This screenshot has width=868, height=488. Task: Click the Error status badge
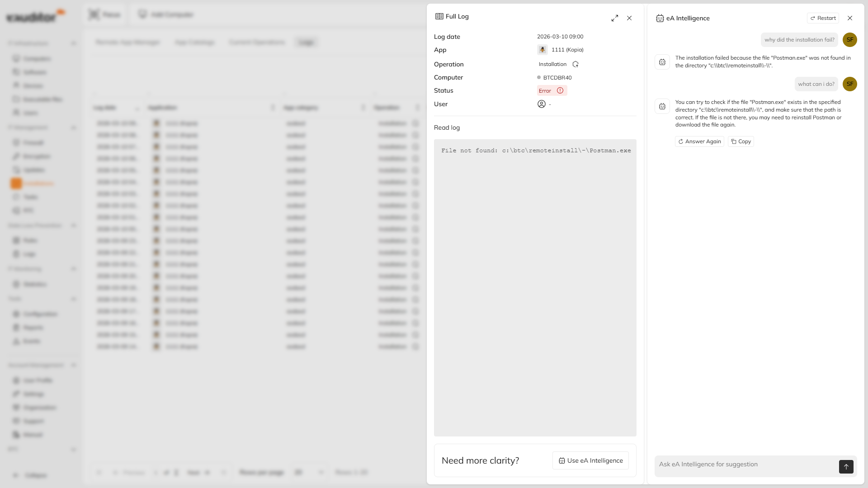(x=545, y=90)
